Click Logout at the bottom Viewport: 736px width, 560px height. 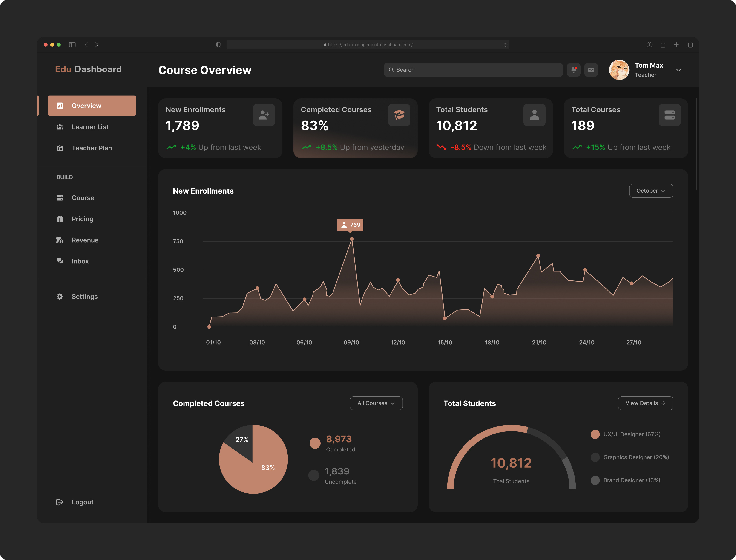[x=82, y=502]
